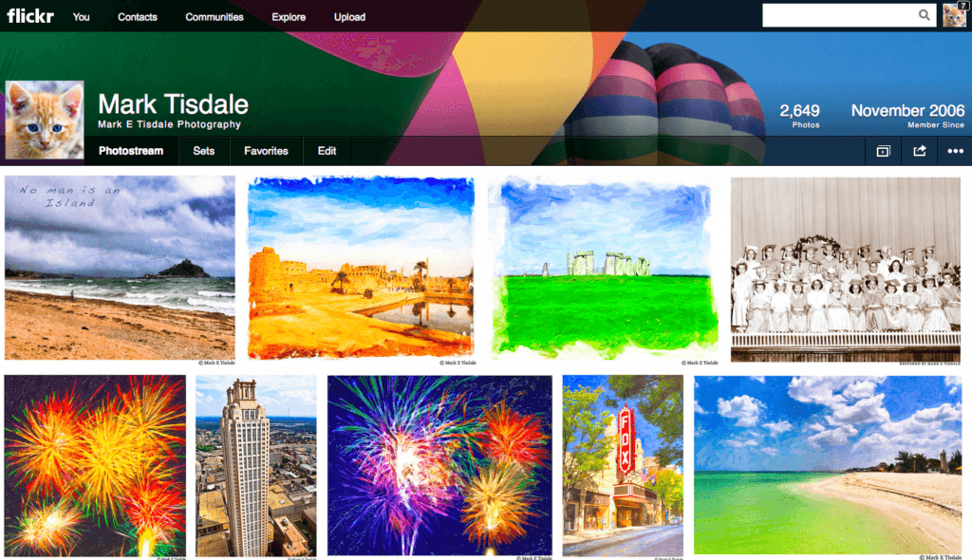Viewport: 972px width, 560px height.
Task: Open the vintage graduation group photo
Action: tap(846, 270)
